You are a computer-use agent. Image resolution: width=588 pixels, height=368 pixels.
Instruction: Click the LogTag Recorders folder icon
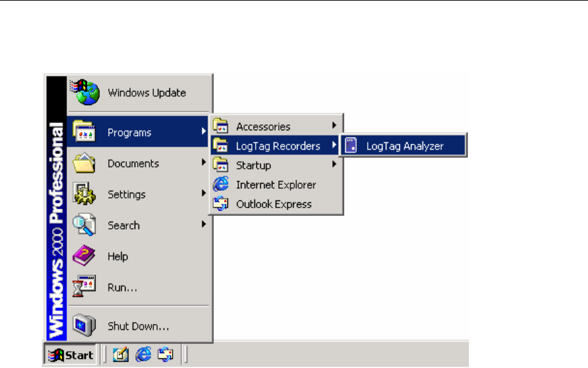click(221, 146)
